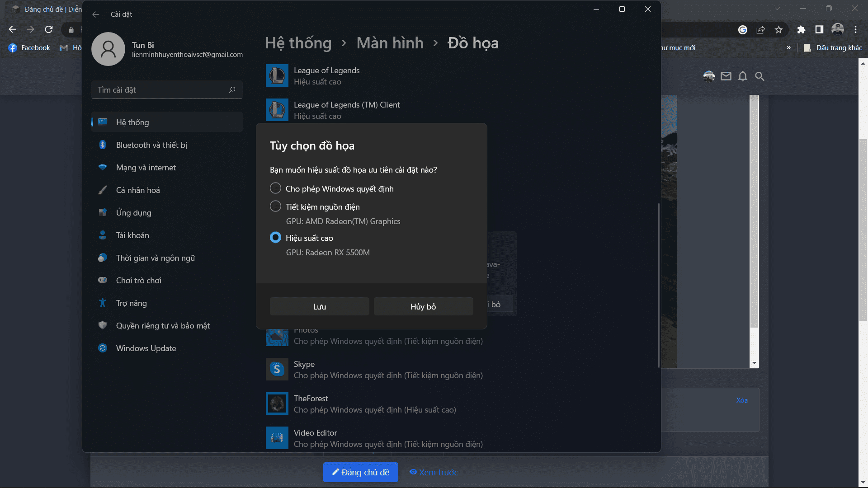The width and height of the screenshot is (868, 488).
Task: Open Windows Update section
Action: coord(146,348)
